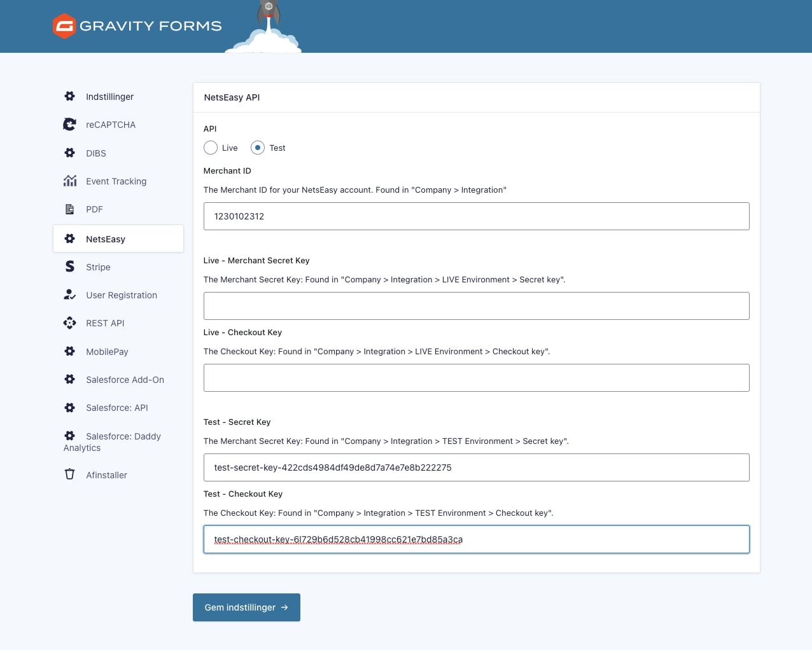
Task: Click the Salesforce: API gear icon
Action: [70, 407]
